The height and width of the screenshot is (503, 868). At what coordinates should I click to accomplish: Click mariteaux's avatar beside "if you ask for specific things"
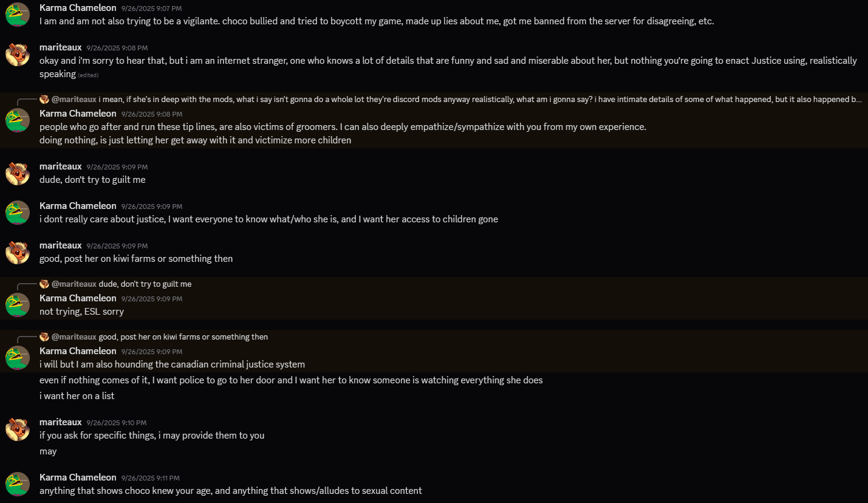tap(18, 429)
